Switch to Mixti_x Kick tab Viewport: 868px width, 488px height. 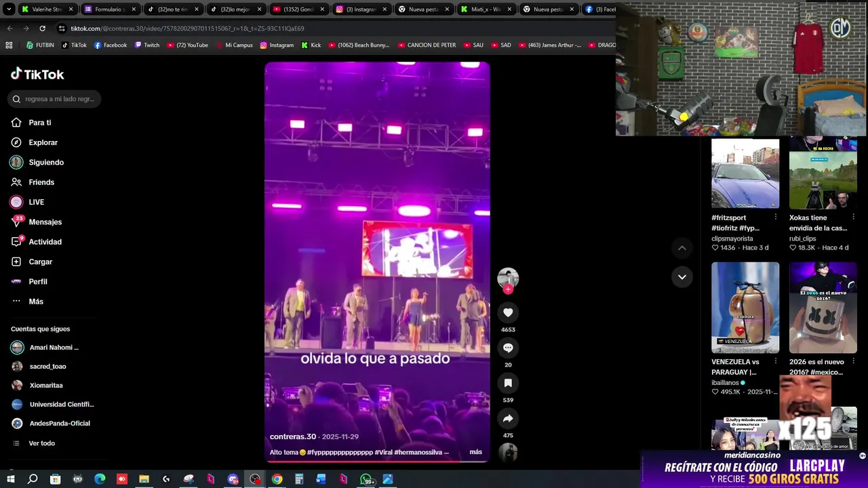coord(486,9)
